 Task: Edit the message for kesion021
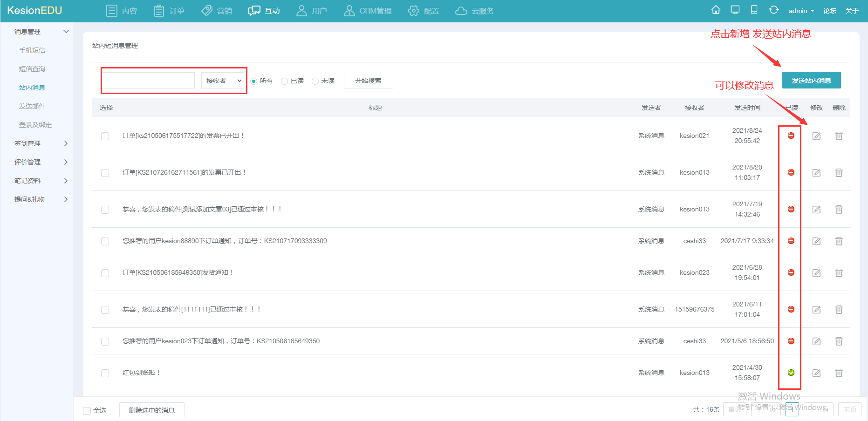[x=816, y=136]
